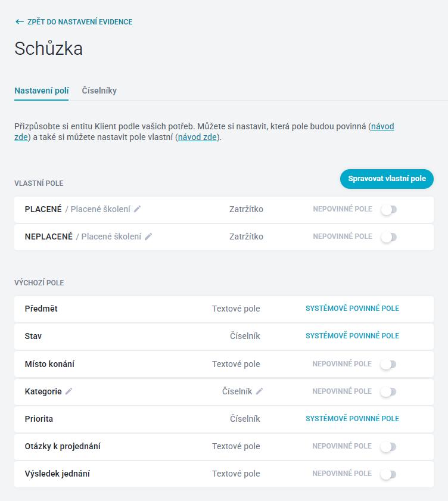Click the Stav field row
448x501 pixels.
tap(223, 337)
